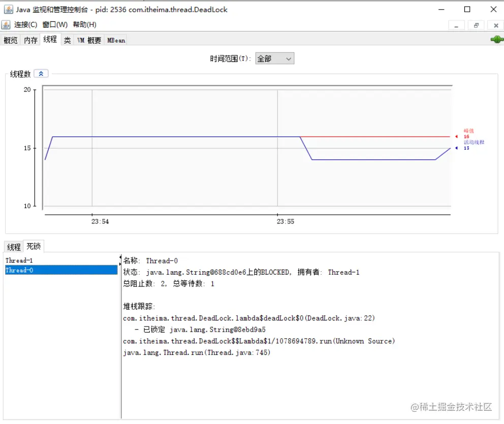Image resolution: width=504 pixels, height=424 pixels.
Task: Select the top 线程 tab
Action: tap(50, 39)
